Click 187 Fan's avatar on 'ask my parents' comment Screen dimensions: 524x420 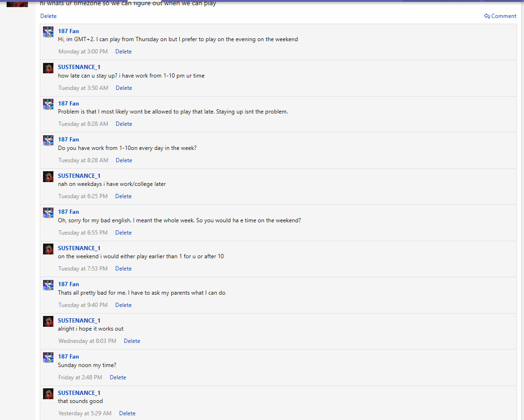pos(48,285)
